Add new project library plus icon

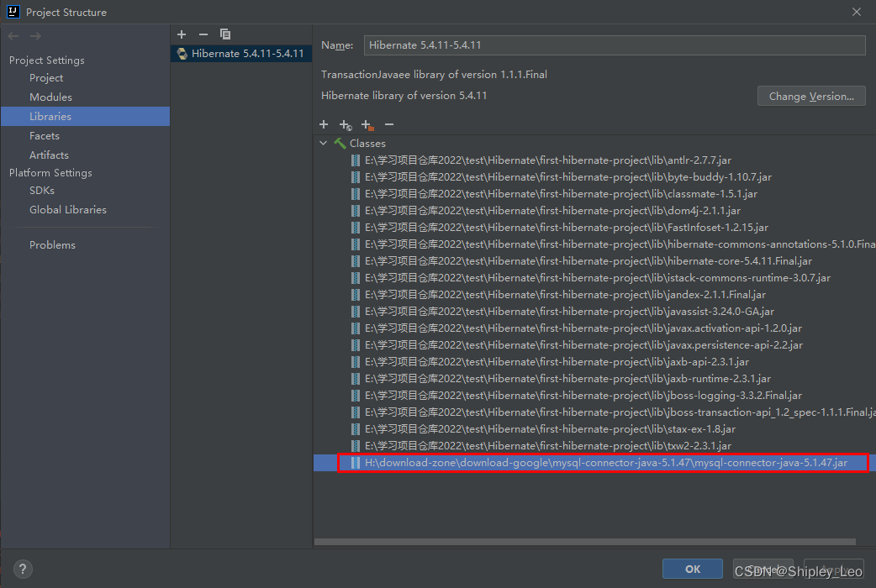182,34
